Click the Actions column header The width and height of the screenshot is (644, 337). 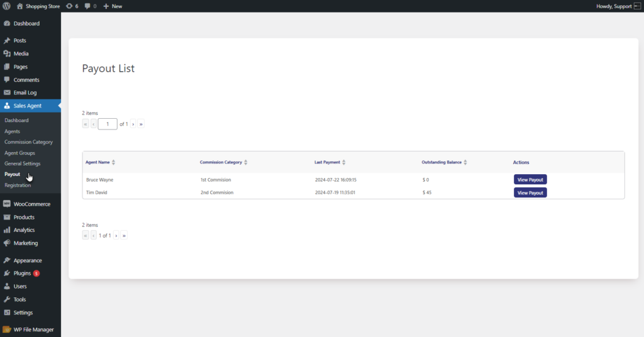(x=521, y=163)
